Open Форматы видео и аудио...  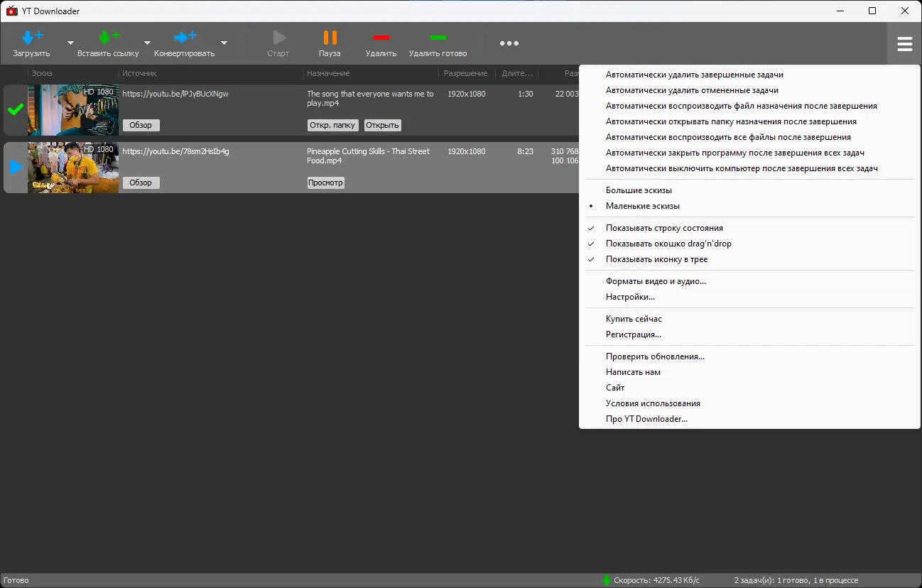coord(749,281)
